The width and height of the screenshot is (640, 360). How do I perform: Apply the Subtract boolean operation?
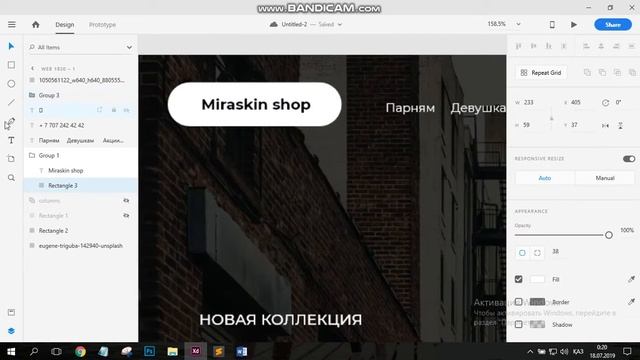click(x=602, y=73)
